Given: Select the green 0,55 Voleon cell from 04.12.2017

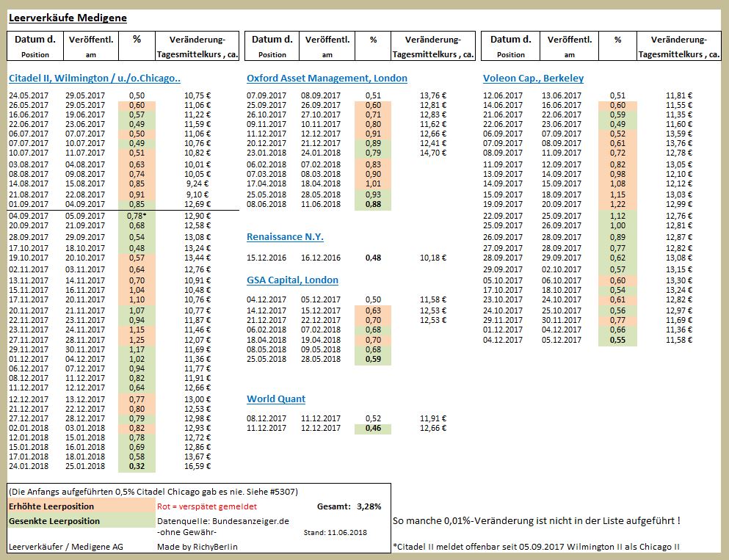Looking at the screenshot, I should coord(616,341).
